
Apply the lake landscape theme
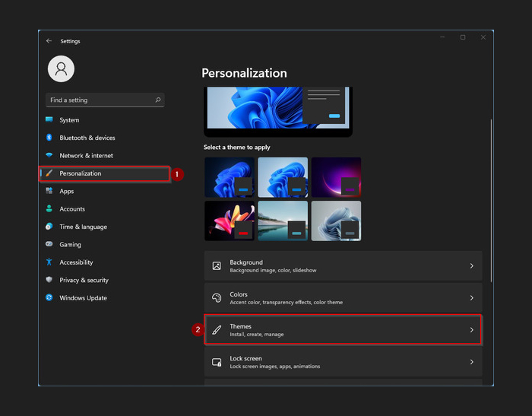[x=283, y=221]
